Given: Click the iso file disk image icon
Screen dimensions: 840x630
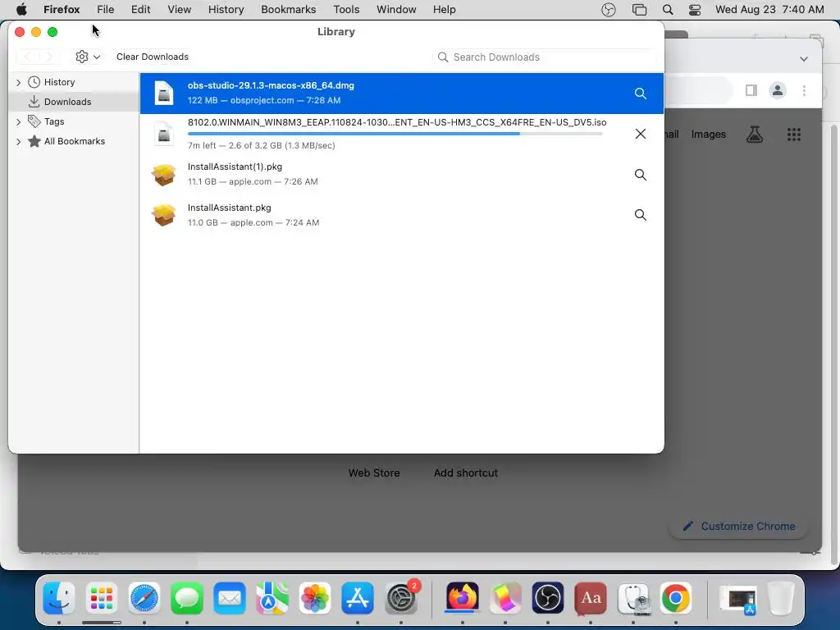Looking at the screenshot, I should coord(164,134).
